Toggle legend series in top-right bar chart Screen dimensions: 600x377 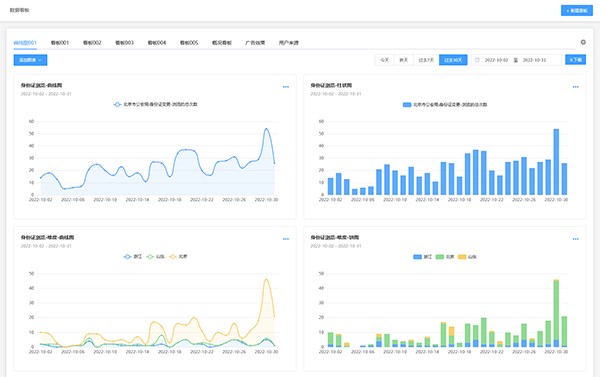tap(445, 104)
